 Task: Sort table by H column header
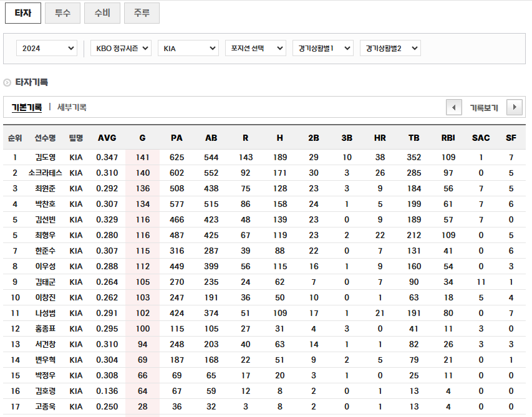279,138
